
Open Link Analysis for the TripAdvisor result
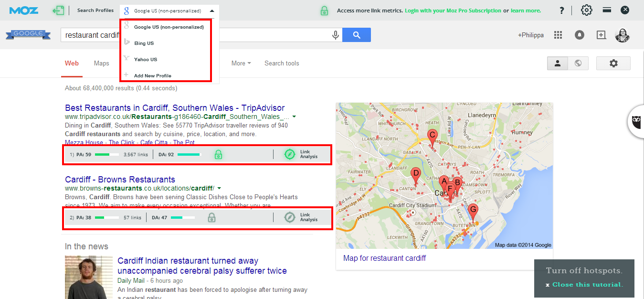301,154
